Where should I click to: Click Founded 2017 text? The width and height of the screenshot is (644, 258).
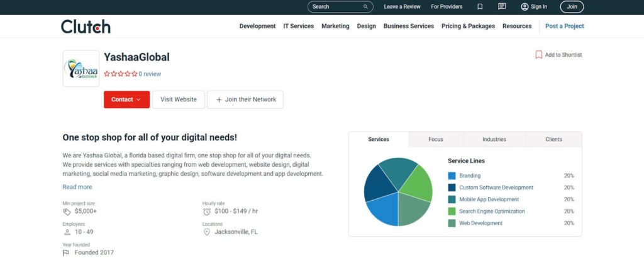(x=94, y=252)
